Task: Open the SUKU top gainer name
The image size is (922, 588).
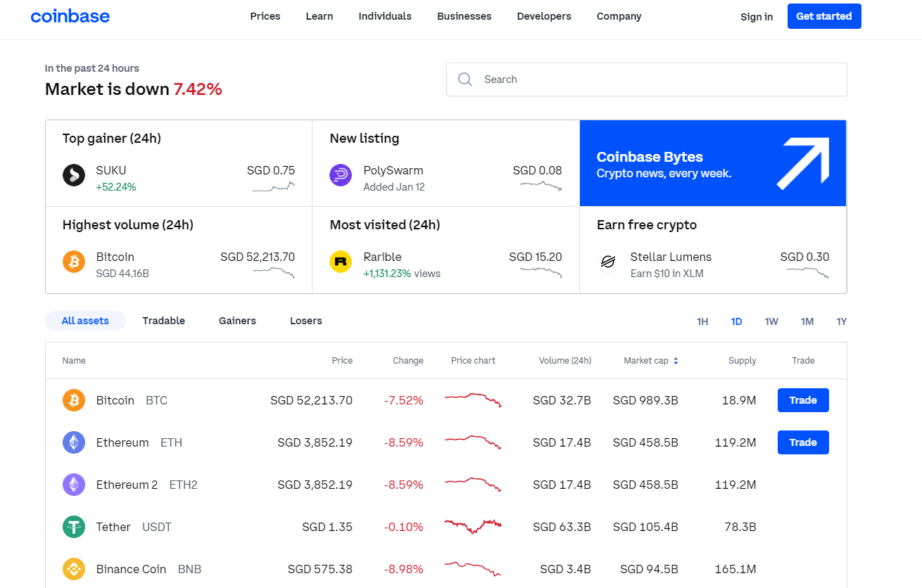Action: 111,170
